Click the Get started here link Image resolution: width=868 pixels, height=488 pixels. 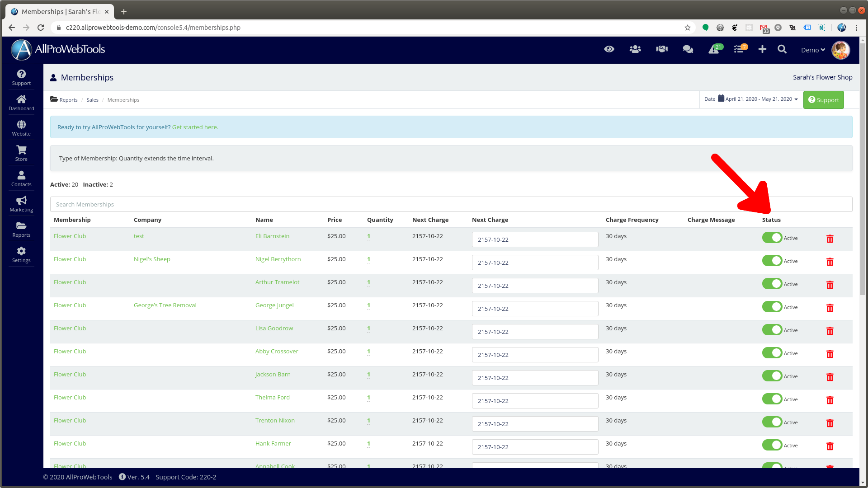point(195,127)
